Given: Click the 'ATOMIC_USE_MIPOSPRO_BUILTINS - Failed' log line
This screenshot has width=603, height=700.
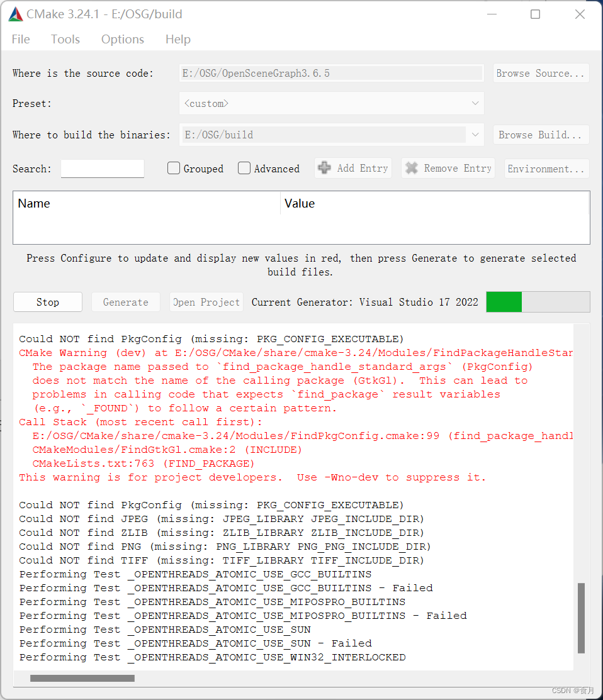Looking at the screenshot, I should 243,616.
